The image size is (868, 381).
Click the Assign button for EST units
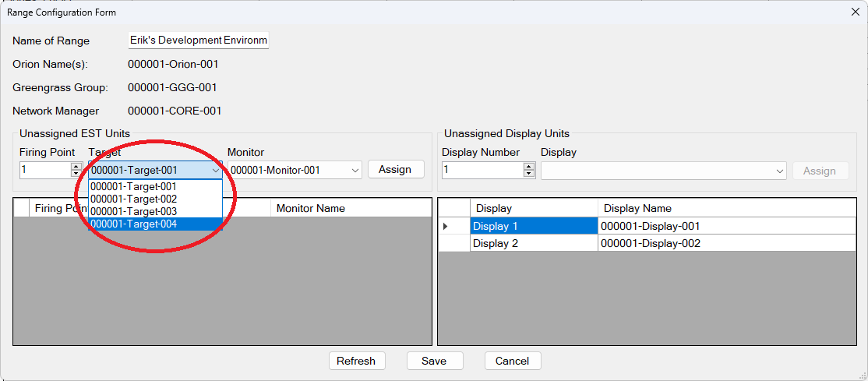(x=395, y=170)
